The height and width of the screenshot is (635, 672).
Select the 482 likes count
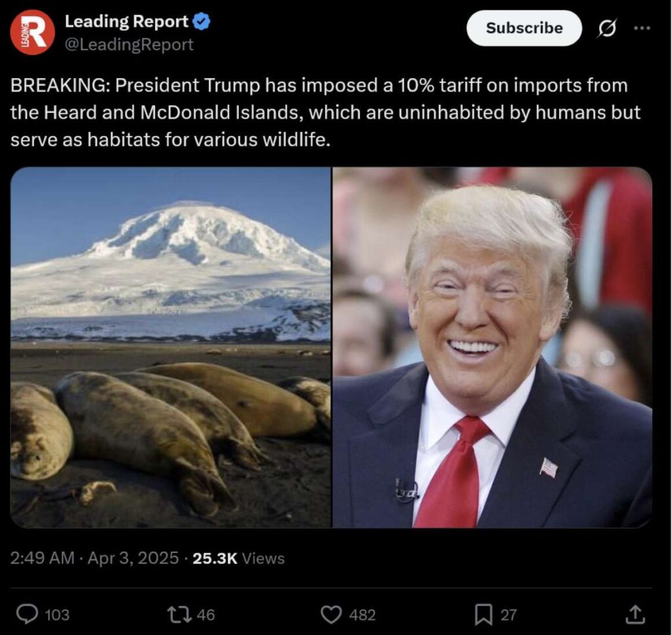pyautogui.click(x=362, y=615)
